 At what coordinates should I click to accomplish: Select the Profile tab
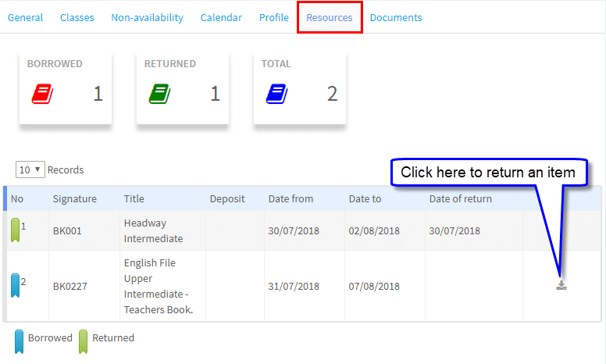tap(273, 17)
